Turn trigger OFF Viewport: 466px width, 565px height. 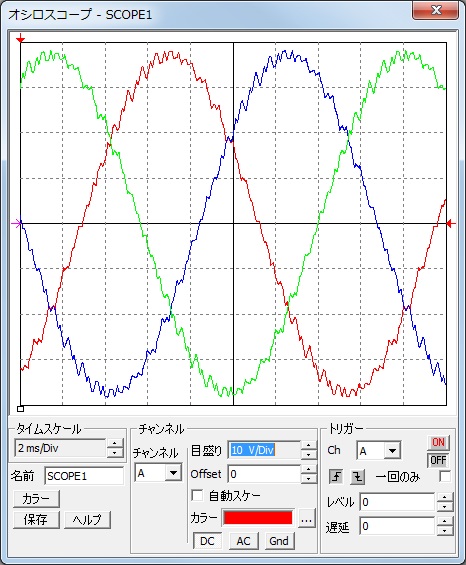tap(438, 460)
